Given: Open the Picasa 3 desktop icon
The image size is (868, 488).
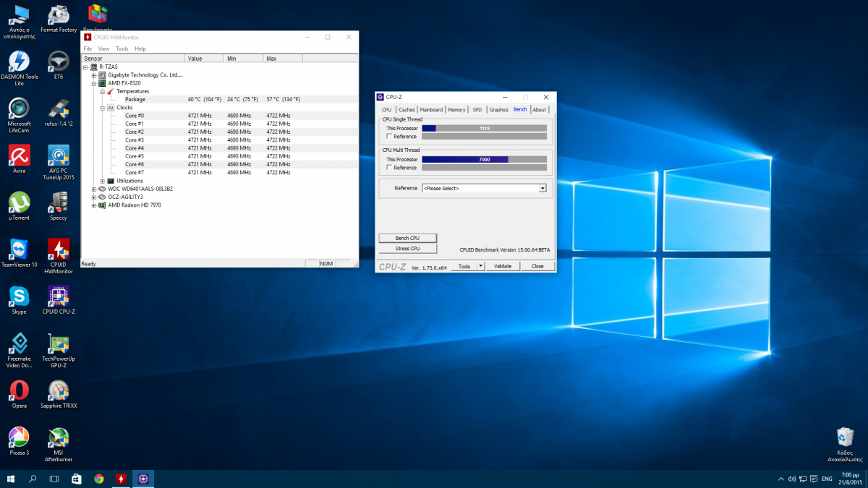Looking at the screenshot, I should coord(19,441).
